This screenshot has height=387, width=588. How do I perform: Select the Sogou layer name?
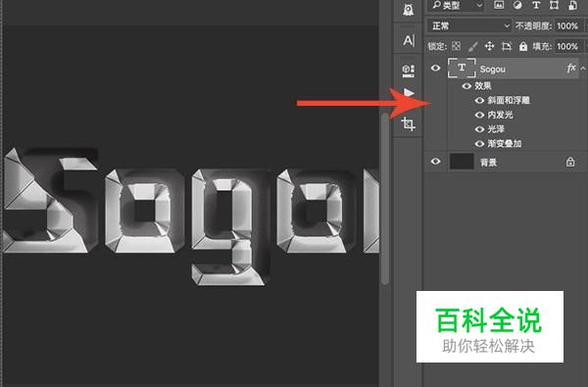(x=492, y=69)
